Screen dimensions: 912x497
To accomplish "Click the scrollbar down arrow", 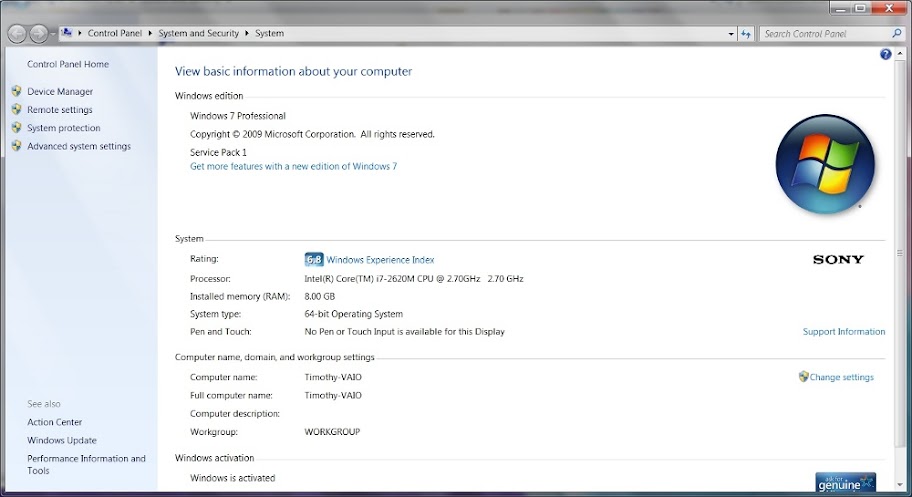I will pyautogui.click(x=900, y=484).
